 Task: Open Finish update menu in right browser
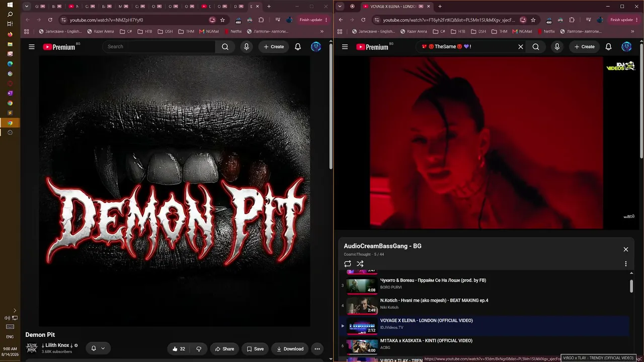[x=624, y=20]
